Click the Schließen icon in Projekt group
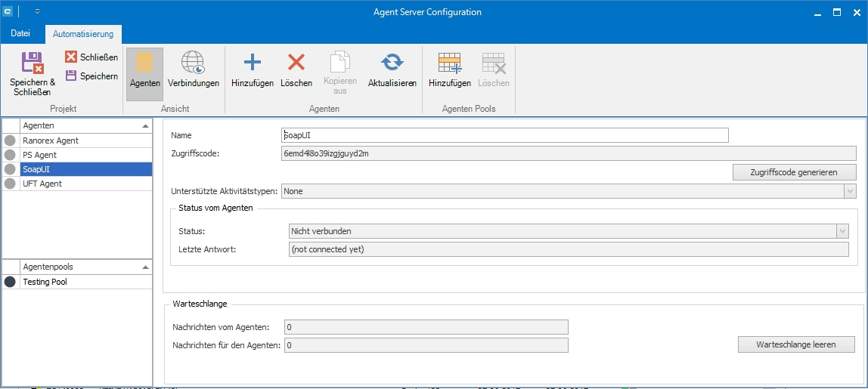 71,57
